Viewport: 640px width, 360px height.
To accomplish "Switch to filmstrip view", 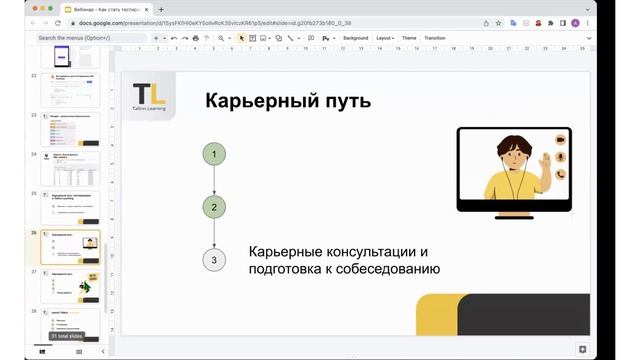I will [42, 351].
